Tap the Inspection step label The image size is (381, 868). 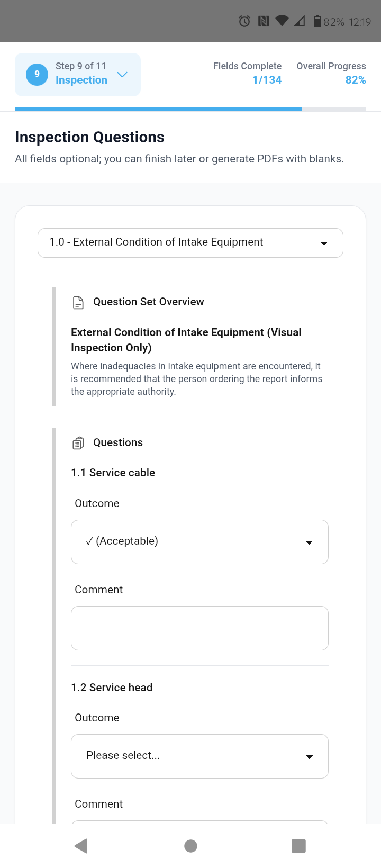[x=80, y=80]
